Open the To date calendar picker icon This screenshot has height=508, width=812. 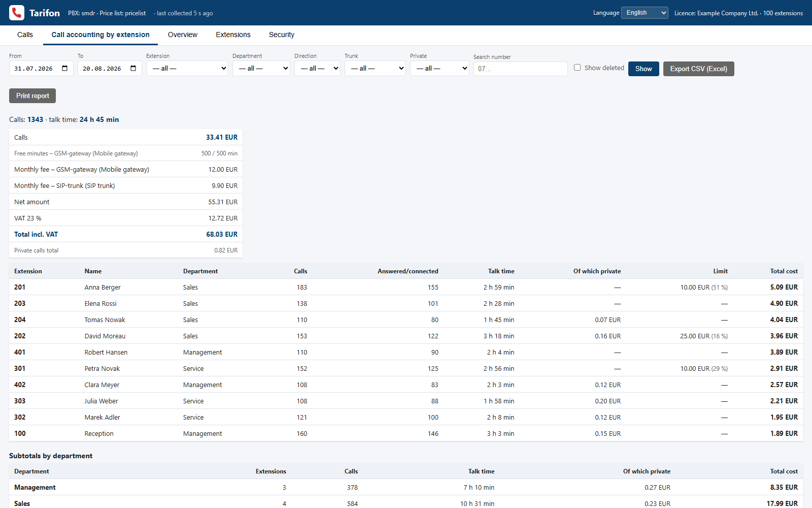[133, 68]
